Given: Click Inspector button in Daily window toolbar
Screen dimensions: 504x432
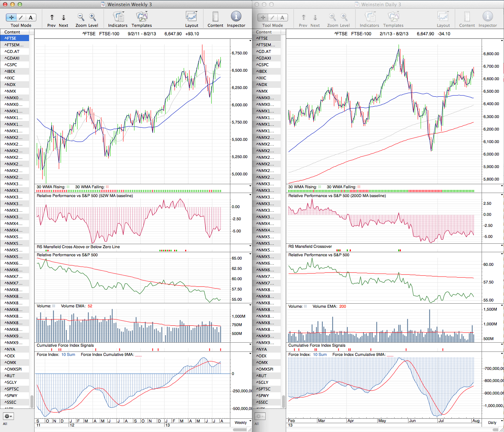Looking at the screenshot, I should click(x=487, y=17).
